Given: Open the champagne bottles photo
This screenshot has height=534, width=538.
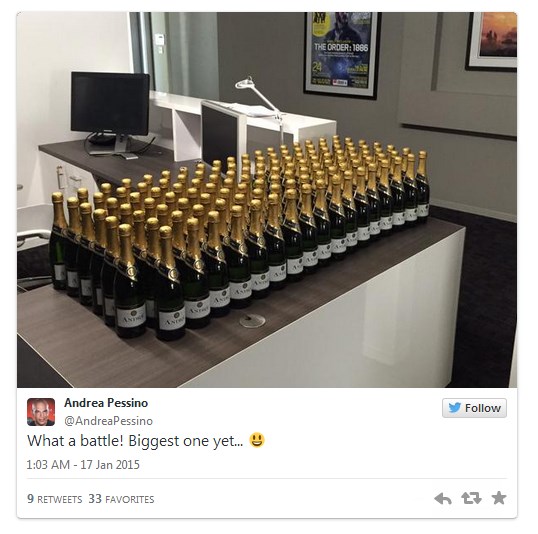Looking at the screenshot, I should coord(267,200).
